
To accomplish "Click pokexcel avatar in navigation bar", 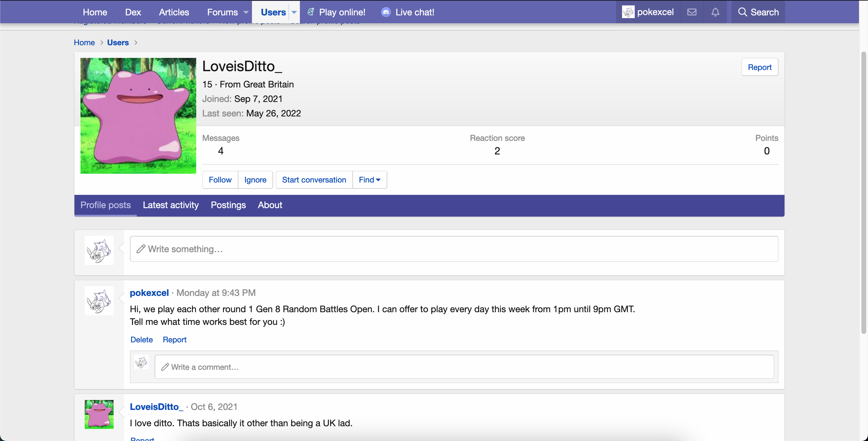I will click(628, 12).
